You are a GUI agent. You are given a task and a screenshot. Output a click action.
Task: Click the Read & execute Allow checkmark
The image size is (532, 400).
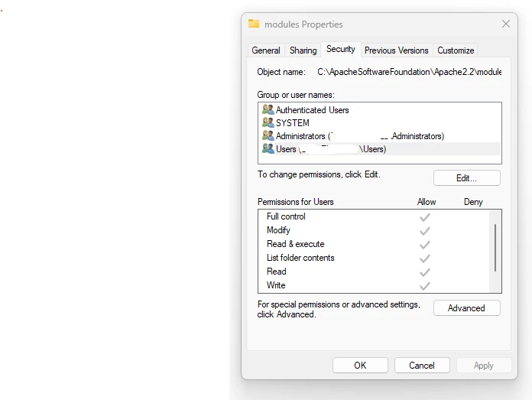[425, 245]
